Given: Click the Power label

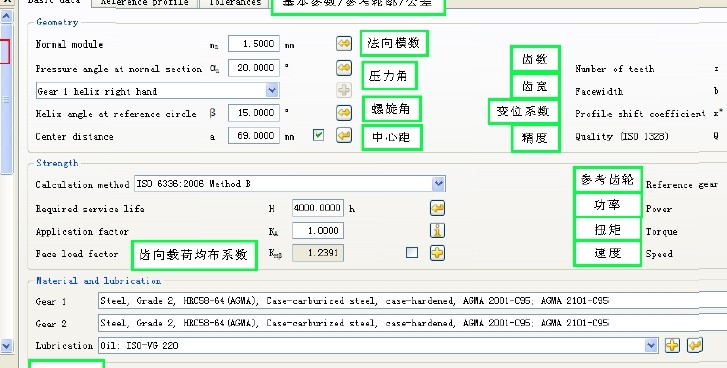Looking at the screenshot, I should click(659, 209).
